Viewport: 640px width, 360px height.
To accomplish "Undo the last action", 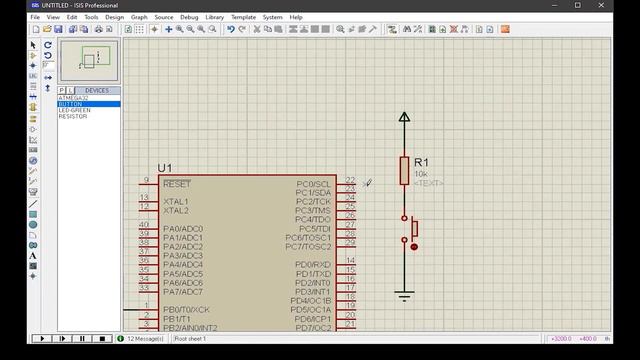I will 231,29.
